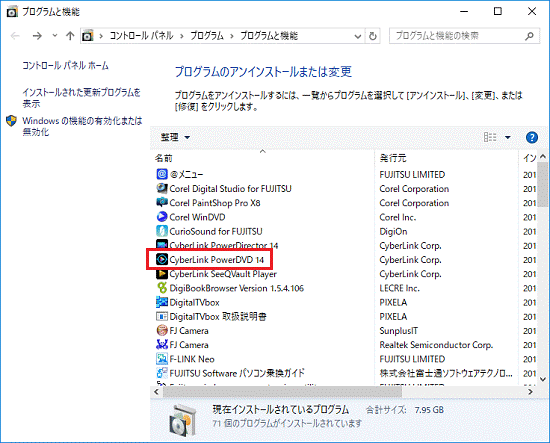Click the DigitalTVbox 取扱説明書 icon
Viewport: 550px width, 443px height.
pos(162,316)
